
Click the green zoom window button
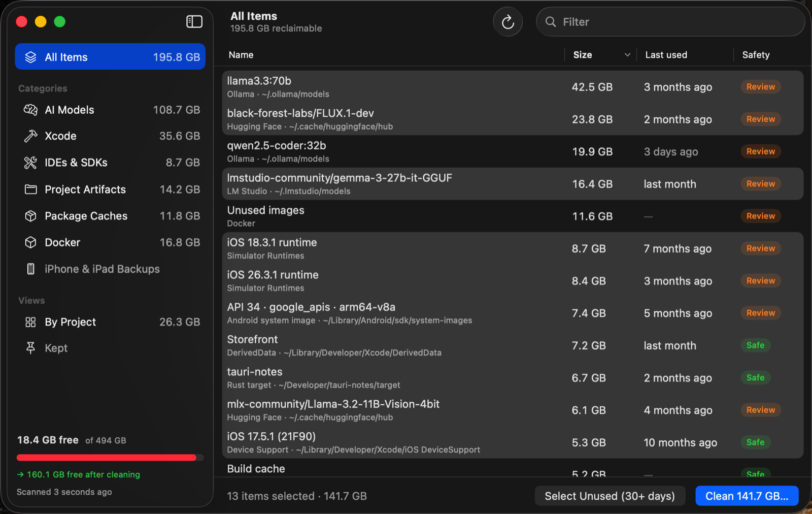[x=60, y=21]
